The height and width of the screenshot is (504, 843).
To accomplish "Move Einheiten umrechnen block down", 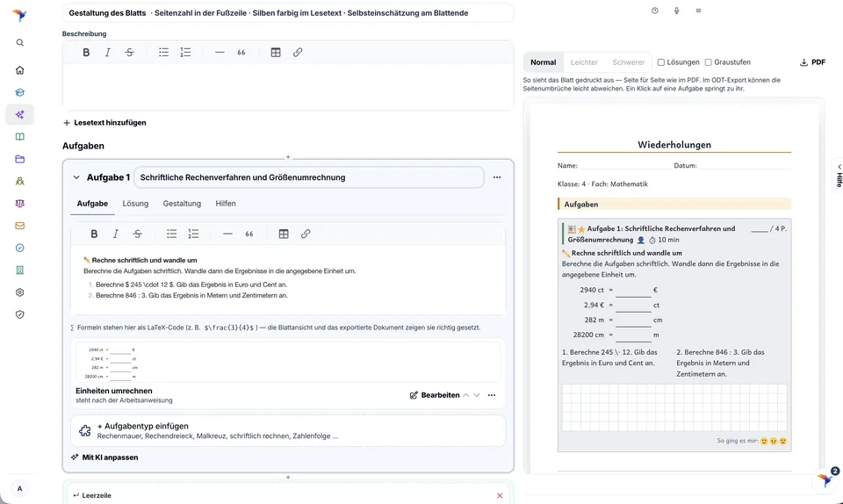I will [477, 395].
